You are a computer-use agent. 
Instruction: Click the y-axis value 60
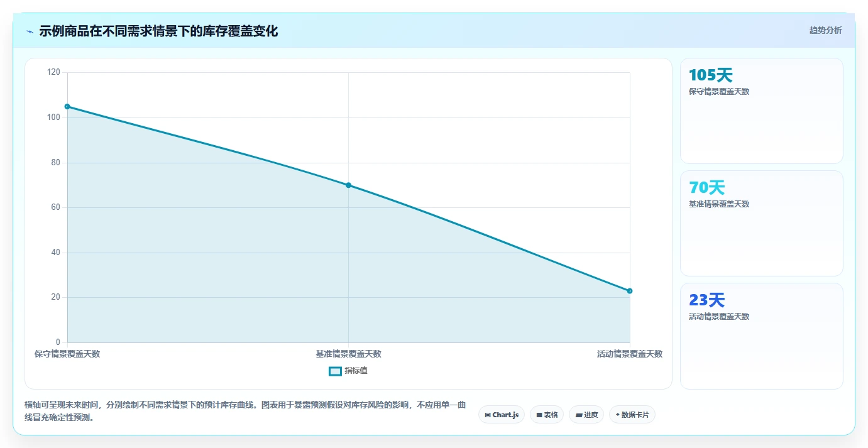pyautogui.click(x=55, y=207)
